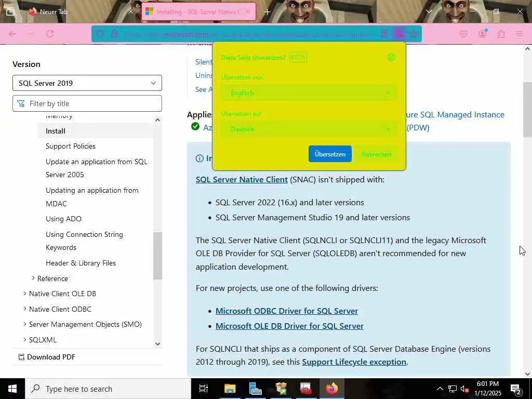This screenshot has width=532, height=399.
Task: Bookmark this page with the star icon
Action: [414, 34]
